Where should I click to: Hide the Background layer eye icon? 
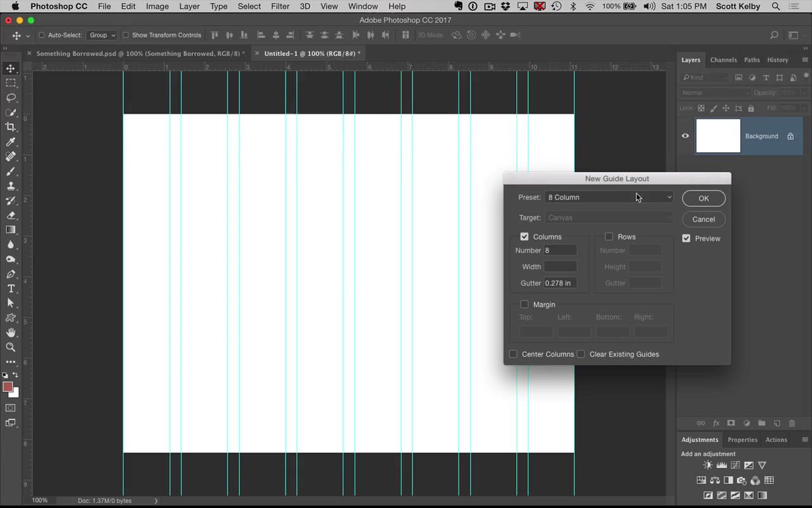685,136
